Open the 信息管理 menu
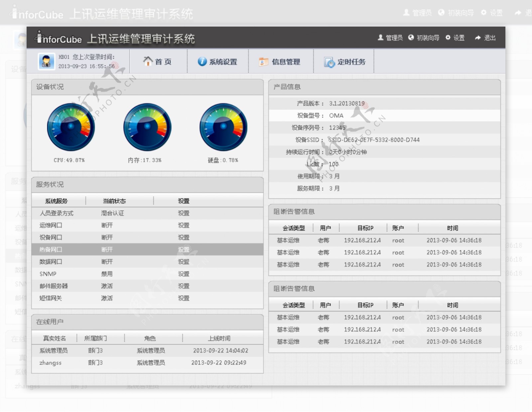The image size is (532, 412). coord(281,61)
